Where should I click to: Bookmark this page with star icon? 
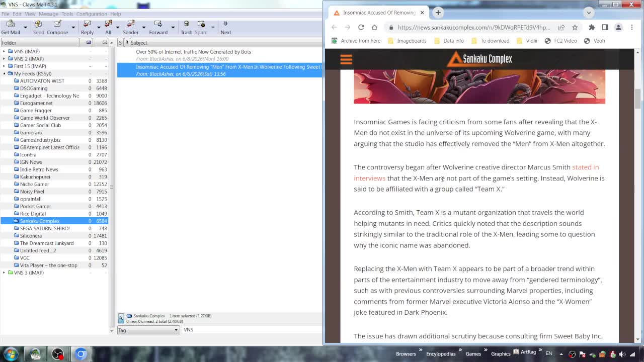(x=575, y=27)
